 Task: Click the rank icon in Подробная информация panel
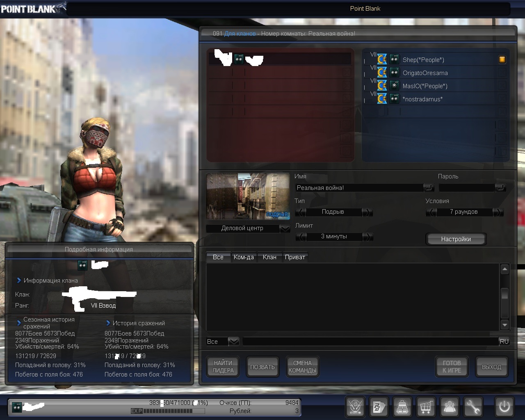pyautogui.click(x=82, y=265)
